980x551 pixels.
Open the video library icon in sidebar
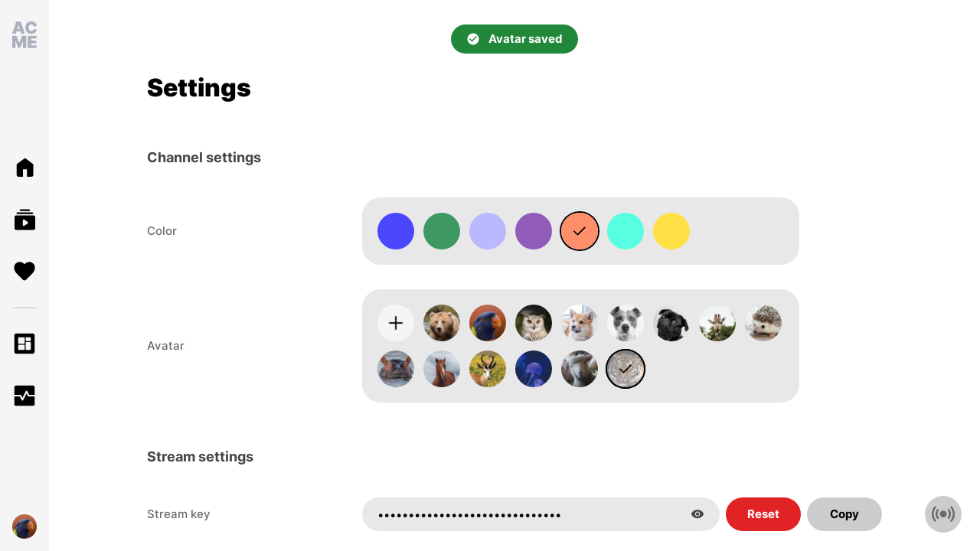(x=24, y=220)
